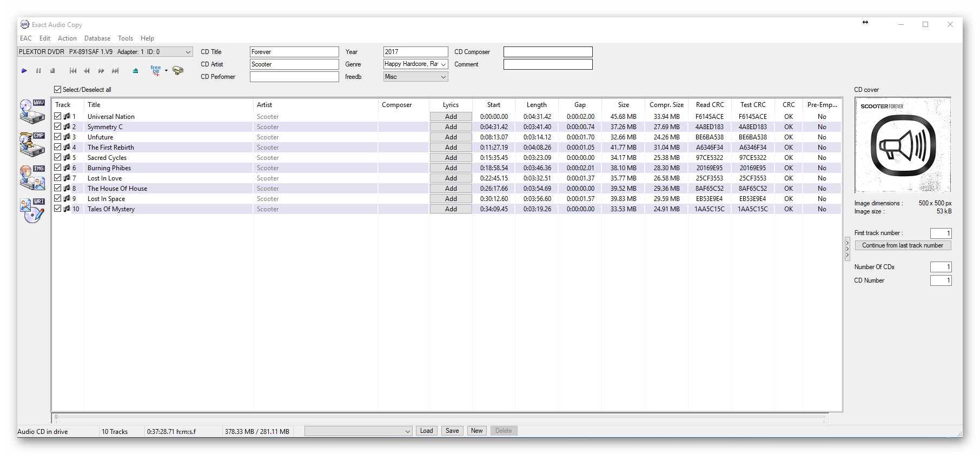The height and width of the screenshot is (455, 980).
Task: Eject the CD with the eject icon
Action: pos(135,71)
